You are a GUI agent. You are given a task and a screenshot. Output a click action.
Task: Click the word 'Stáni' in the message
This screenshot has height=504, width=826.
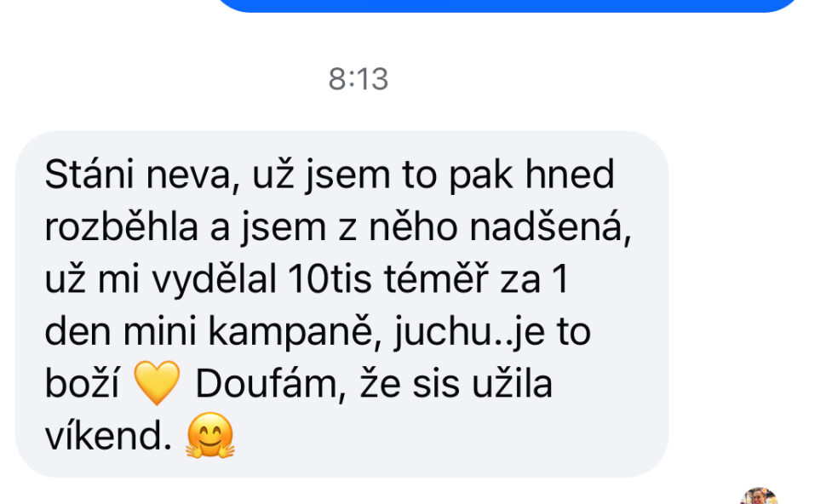click(89, 174)
